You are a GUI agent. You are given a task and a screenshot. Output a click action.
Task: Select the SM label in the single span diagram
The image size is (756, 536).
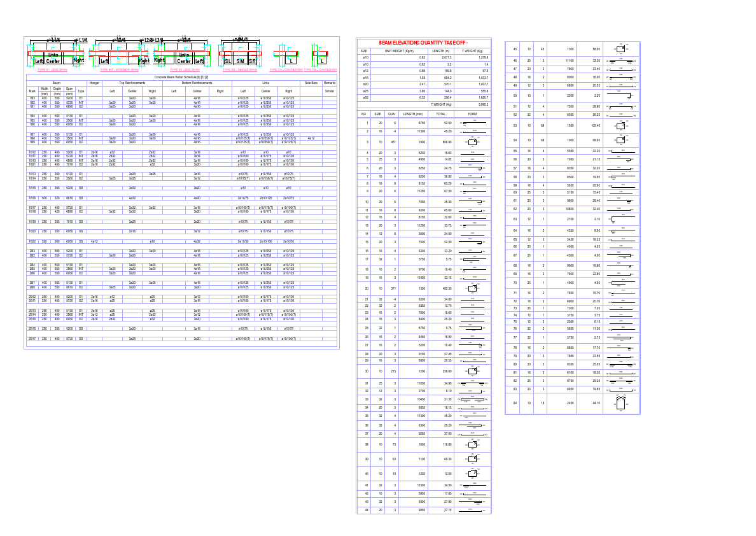241,60
